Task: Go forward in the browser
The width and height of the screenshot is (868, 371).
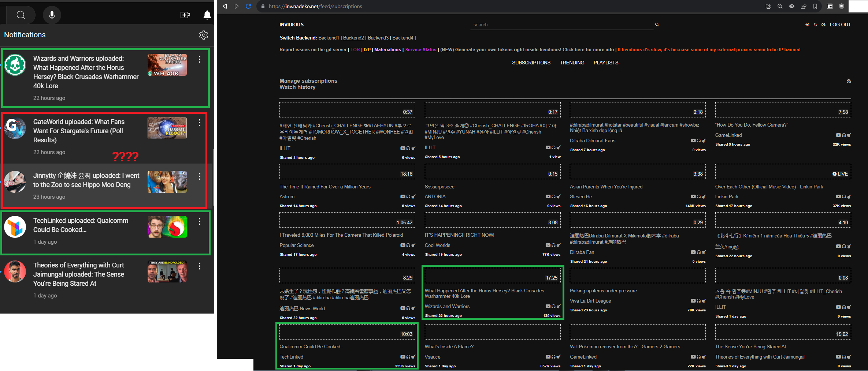Action: click(x=237, y=6)
